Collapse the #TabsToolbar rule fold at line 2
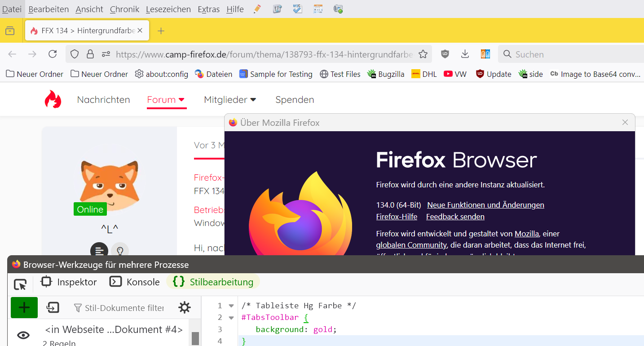This screenshot has width=644, height=346. (231, 318)
